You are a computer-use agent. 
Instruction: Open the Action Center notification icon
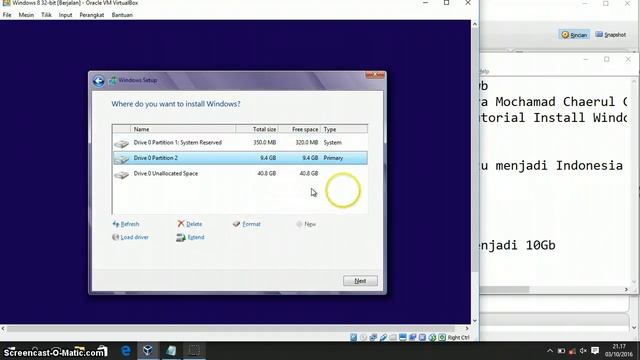[x=595, y=351]
